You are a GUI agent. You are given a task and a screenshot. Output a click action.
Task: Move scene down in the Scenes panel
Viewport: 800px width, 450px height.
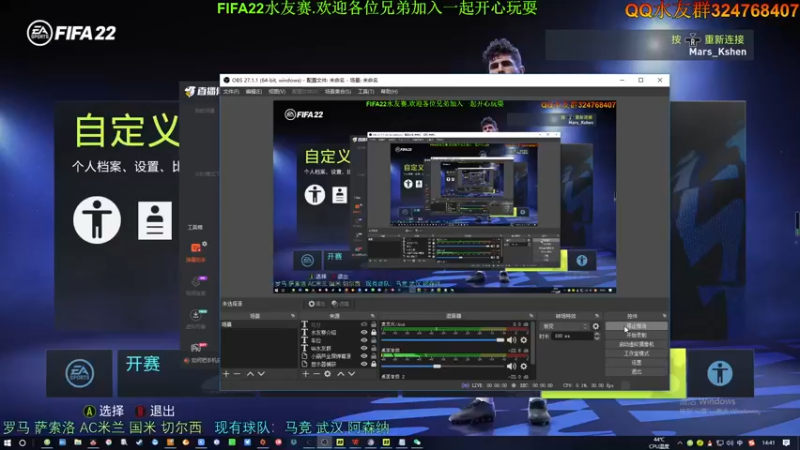point(261,374)
